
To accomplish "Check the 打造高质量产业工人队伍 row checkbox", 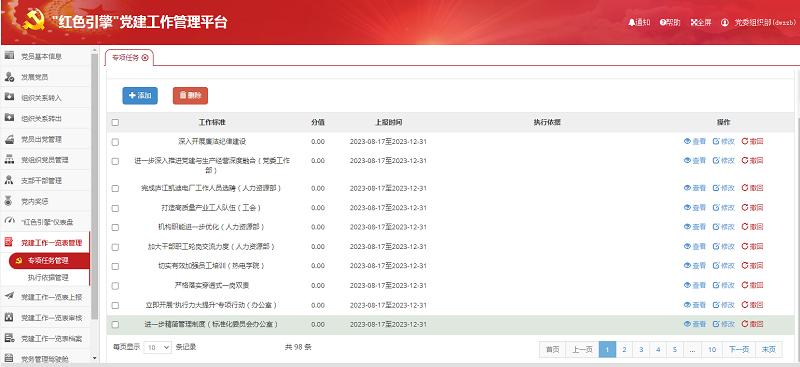I will [115, 208].
